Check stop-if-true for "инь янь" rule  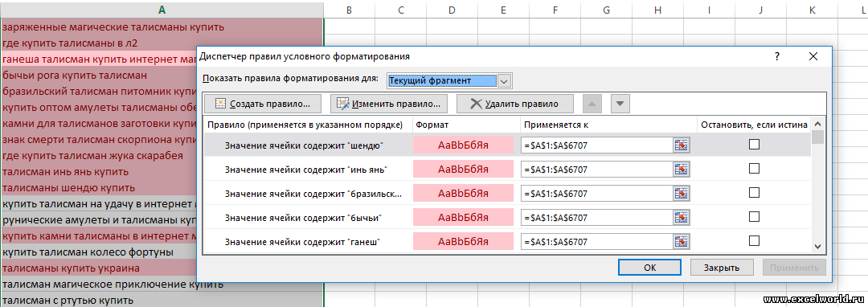pos(754,169)
